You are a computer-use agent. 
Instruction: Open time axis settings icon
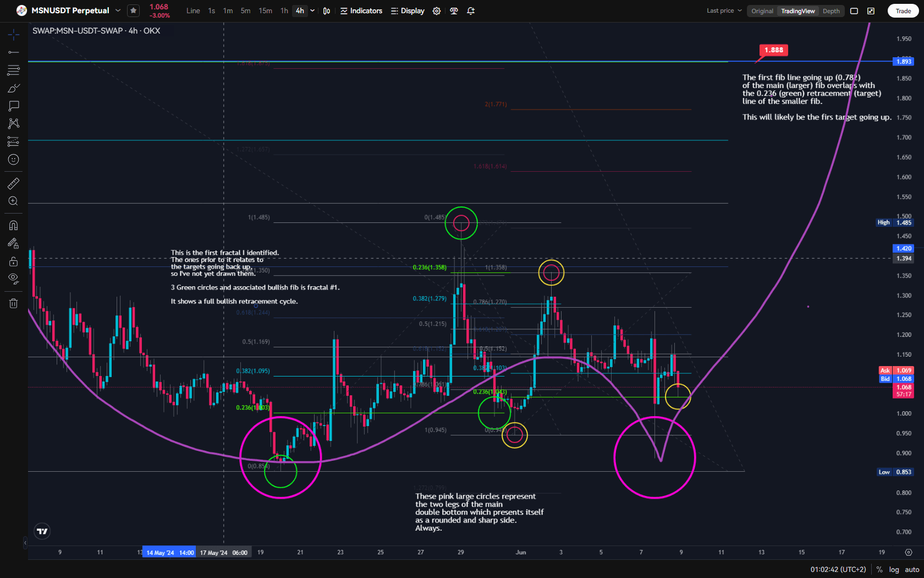click(909, 552)
